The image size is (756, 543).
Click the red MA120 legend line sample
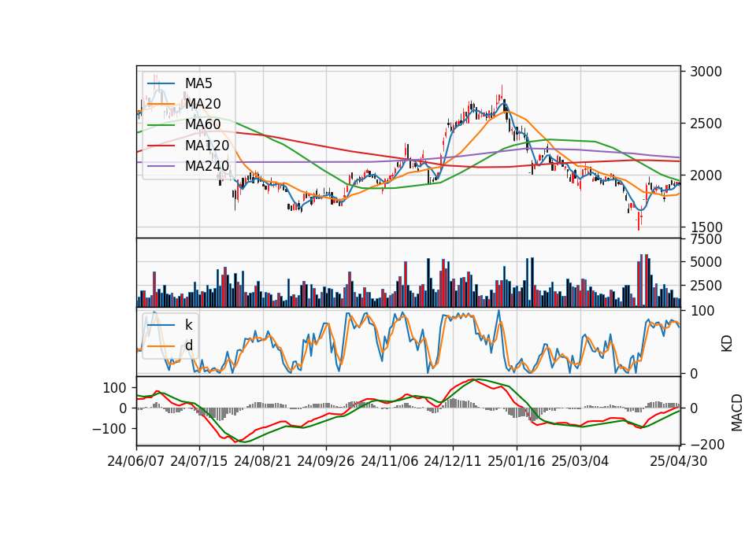(x=161, y=146)
